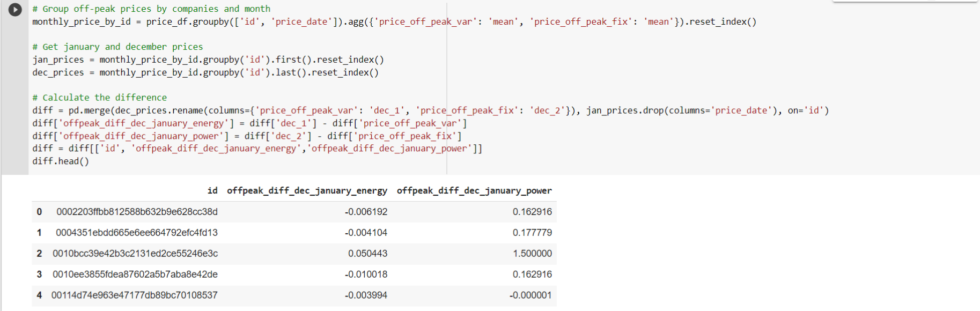
Task: Click row index 0 in the output table
Action: tap(39, 212)
